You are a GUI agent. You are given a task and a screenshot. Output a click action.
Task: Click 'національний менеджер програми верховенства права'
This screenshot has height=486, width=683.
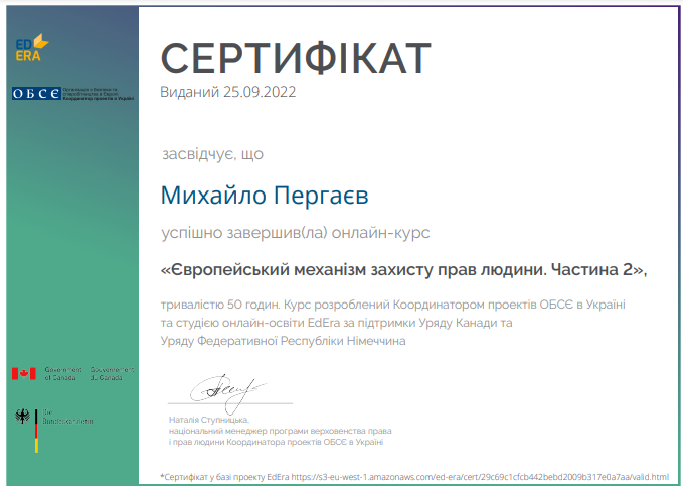tap(280, 431)
